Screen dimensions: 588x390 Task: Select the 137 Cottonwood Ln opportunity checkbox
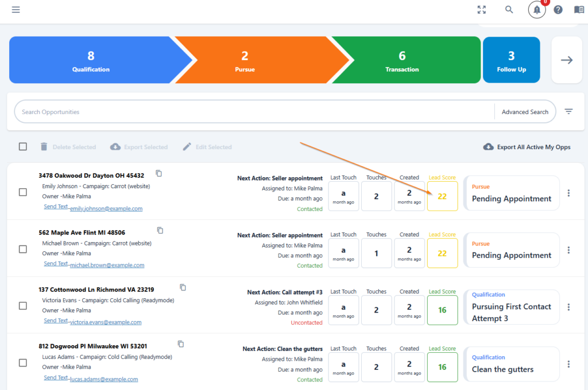click(23, 306)
